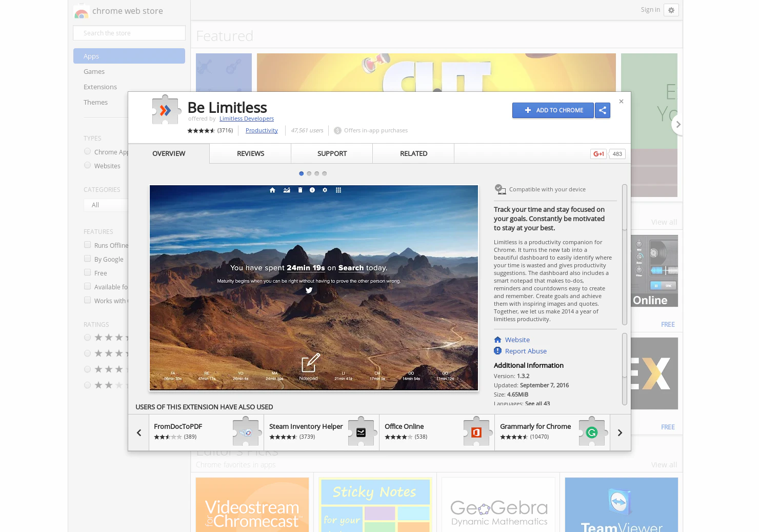Click the in-app purchases dollar icon
This screenshot has width=759, height=532.
coord(337,130)
